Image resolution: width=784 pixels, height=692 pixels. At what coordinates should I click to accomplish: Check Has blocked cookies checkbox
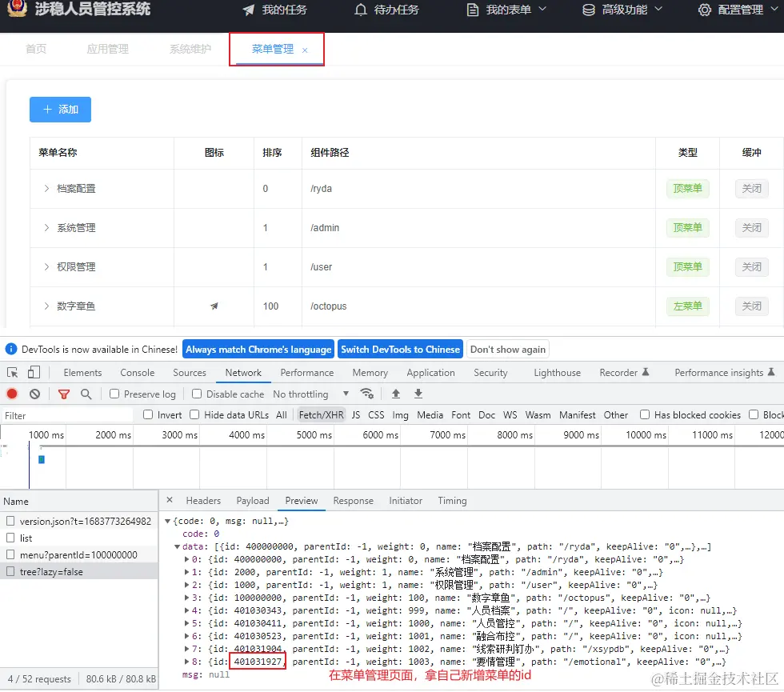(x=645, y=414)
